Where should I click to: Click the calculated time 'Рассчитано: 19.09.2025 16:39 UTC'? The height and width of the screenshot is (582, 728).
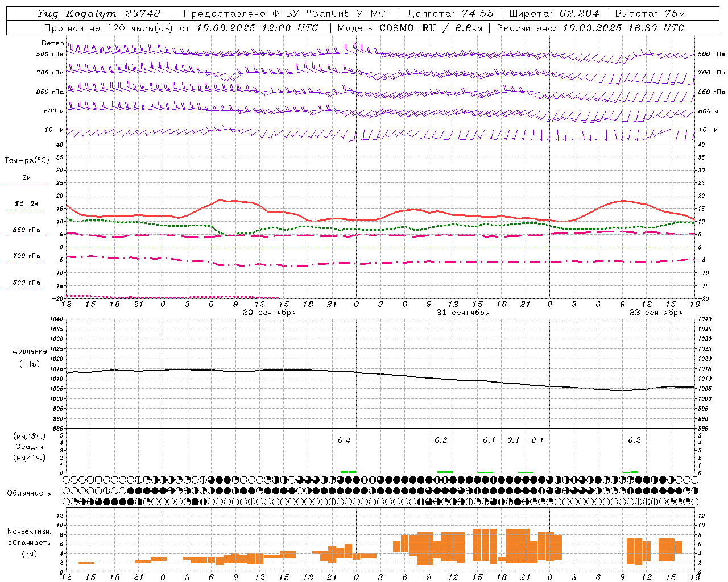point(591,28)
